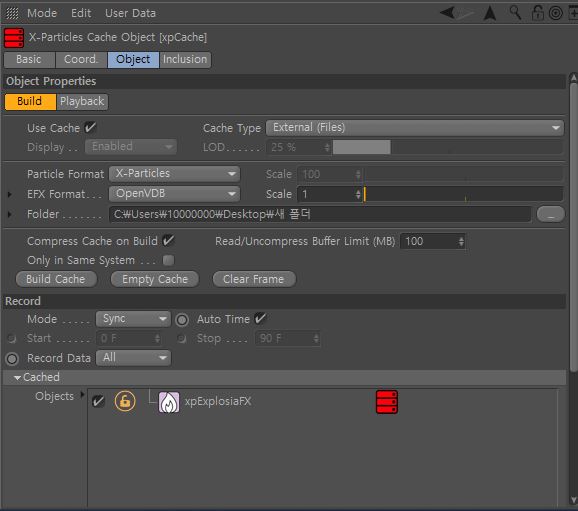Click the target mode icon in header
Viewport: 578px width, 511px height.
click(556, 13)
